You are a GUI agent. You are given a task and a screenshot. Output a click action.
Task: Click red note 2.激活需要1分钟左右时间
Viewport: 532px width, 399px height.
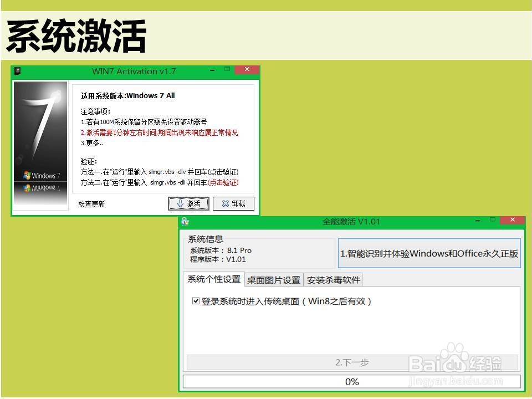(x=159, y=132)
